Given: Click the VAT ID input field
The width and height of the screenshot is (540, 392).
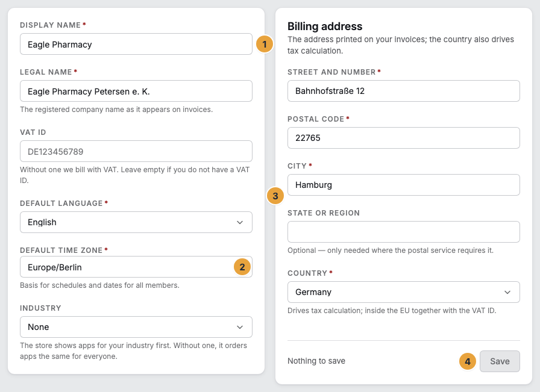Looking at the screenshot, I should pyautogui.click(x=136, y=151).
